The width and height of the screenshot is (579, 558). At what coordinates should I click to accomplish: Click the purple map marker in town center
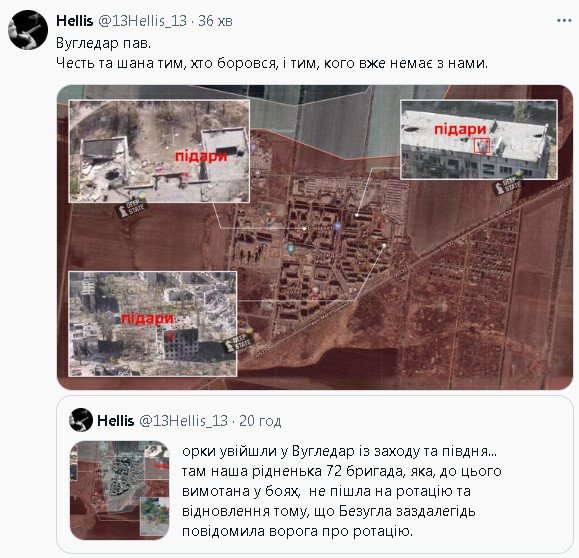click(x=338, y=226)
